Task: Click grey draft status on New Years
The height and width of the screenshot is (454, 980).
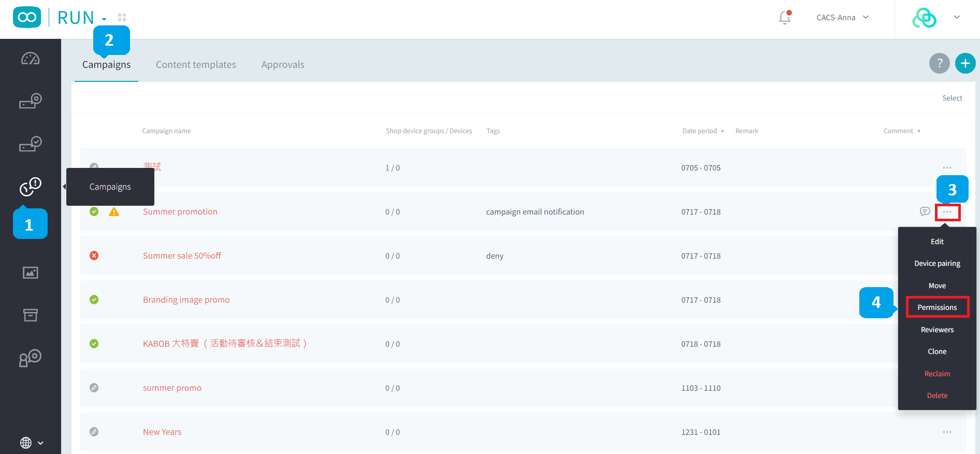Action: pyautogui.click(x=94, y=432)
